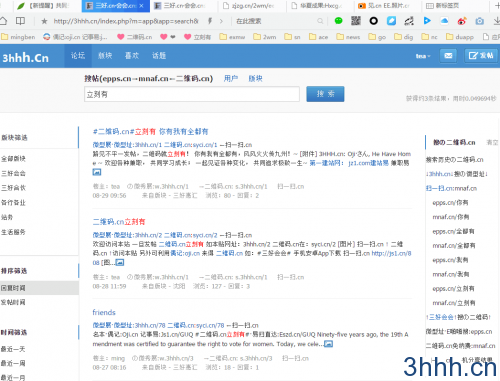
Task: Click the browser download arrow icon
Action: point(496,21)
